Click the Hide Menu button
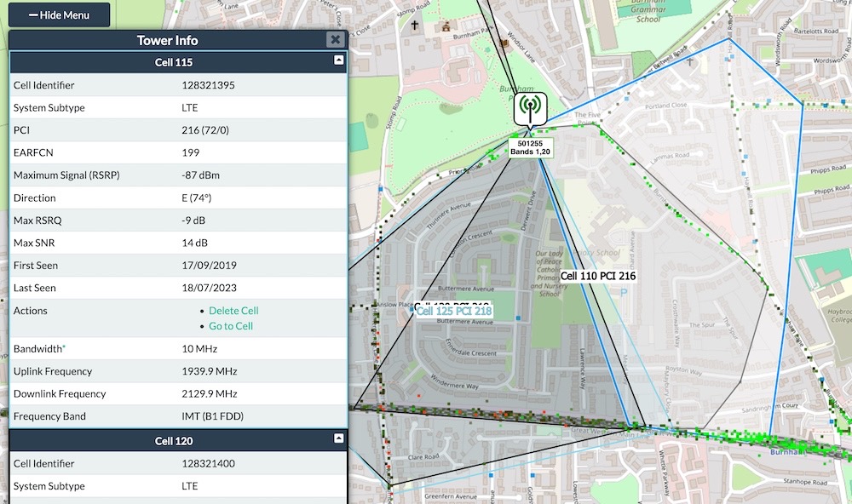The height and width of the screenshot is (504, 852). pyautogui.click(x=59, y=14)
